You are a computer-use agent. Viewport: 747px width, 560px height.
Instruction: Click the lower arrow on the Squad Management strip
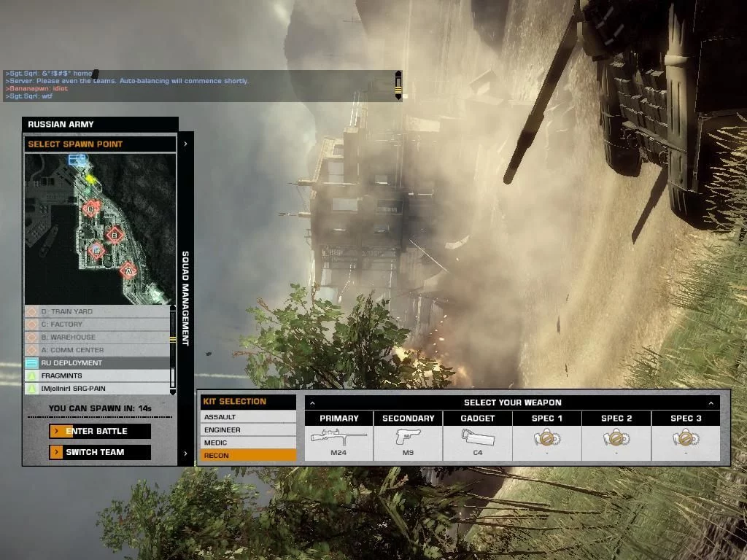(x=185, y=454)
